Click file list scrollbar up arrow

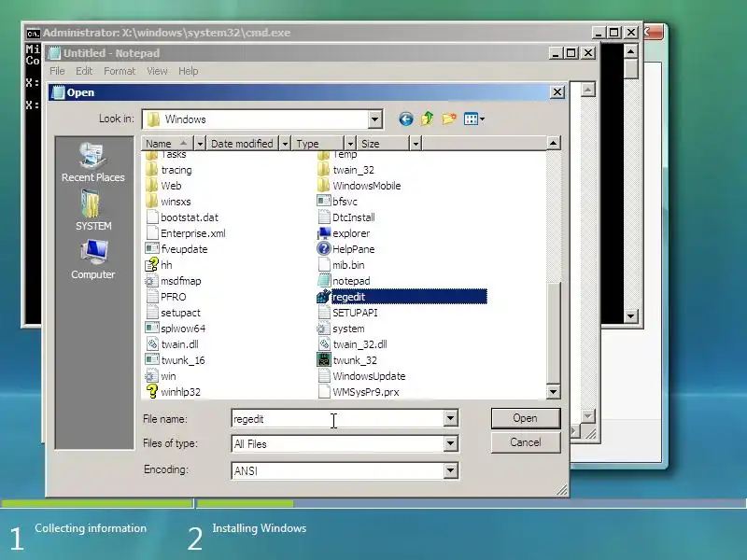click(x=553, y=143)
